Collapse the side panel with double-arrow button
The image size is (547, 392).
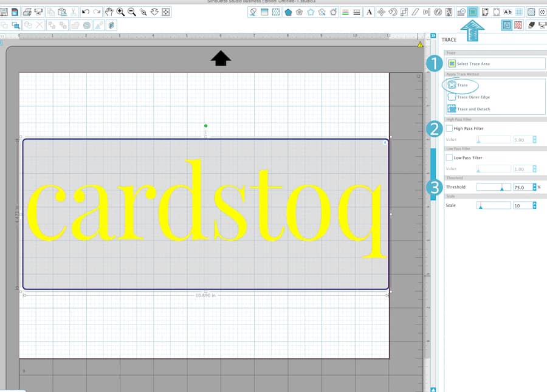433,36
